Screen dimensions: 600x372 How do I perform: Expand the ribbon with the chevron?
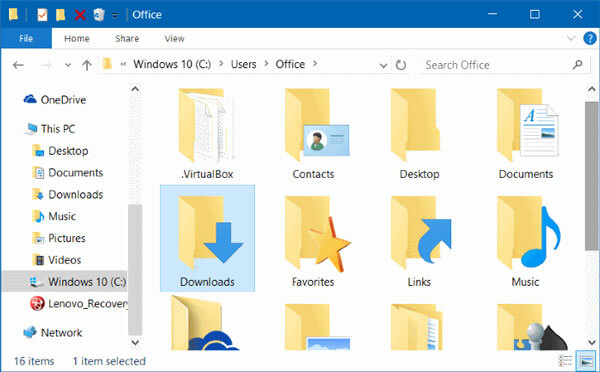(571, 38)
